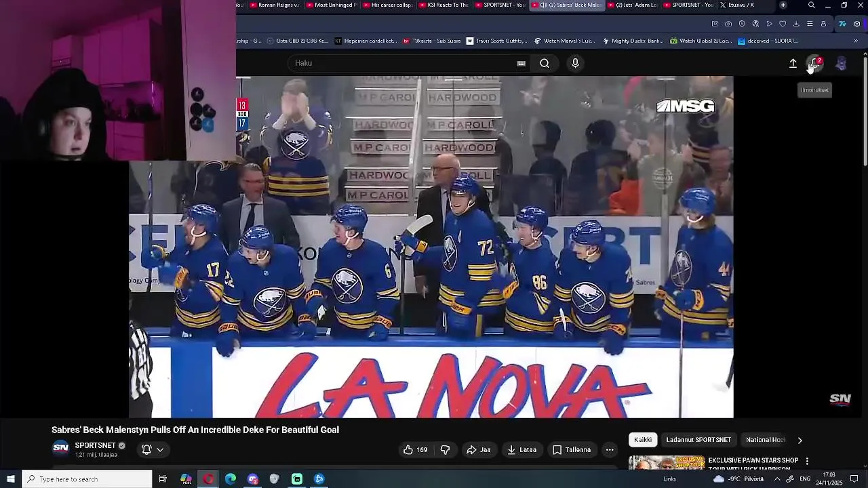Open the 'Travis Scott Outfits' bookmark
This screenshot has width=868, height=488.
point(496,41)
